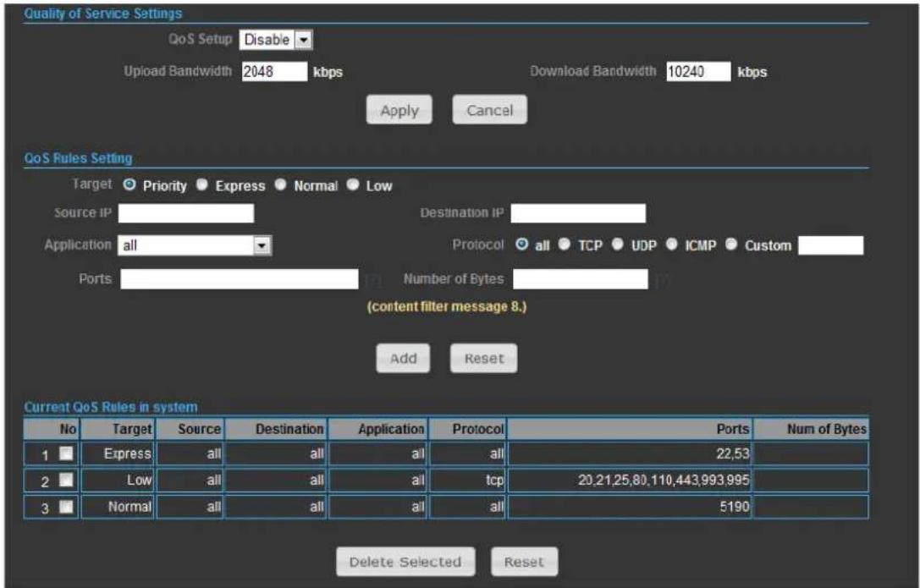Click the Cancel button

point(489,110)
